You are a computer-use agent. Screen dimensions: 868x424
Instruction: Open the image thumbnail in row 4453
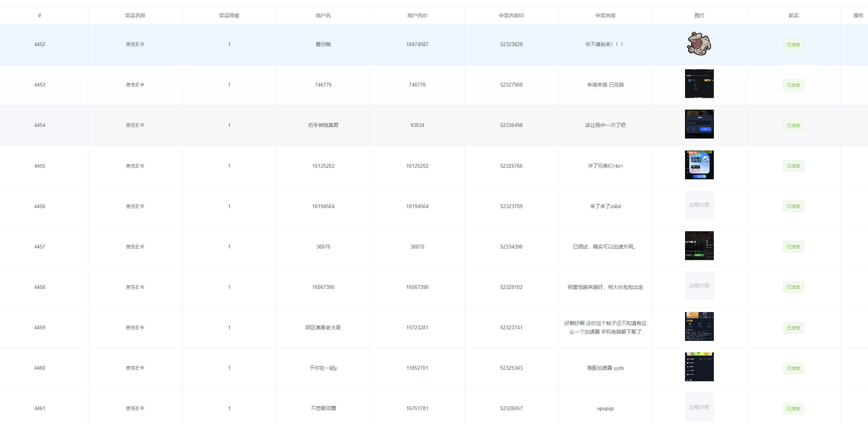click(699, 84)
